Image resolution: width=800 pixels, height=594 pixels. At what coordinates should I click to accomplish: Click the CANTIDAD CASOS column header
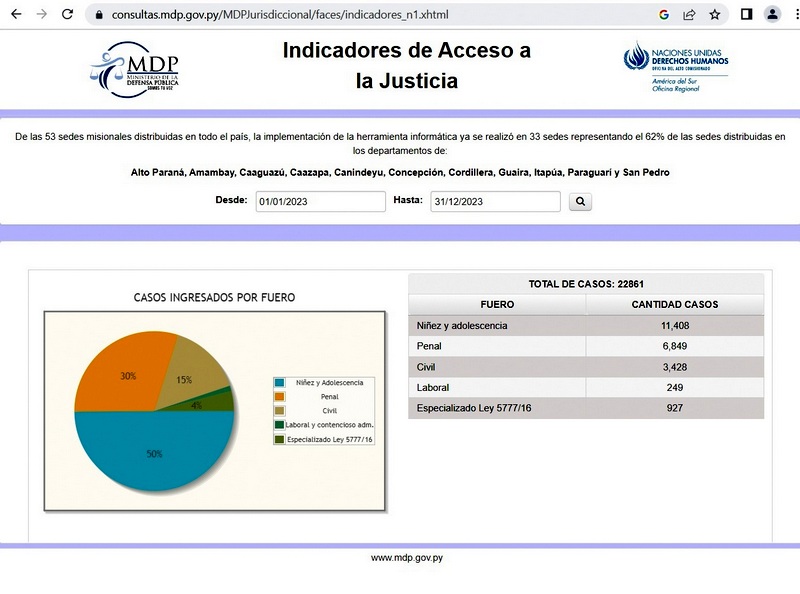(x=675, y=305)
